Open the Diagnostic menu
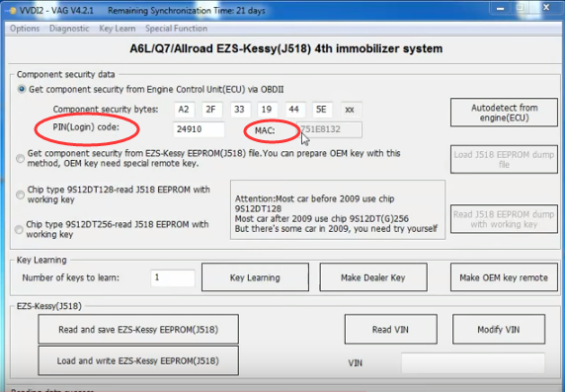Screen dimensions: 565x392 click(69, 29)
